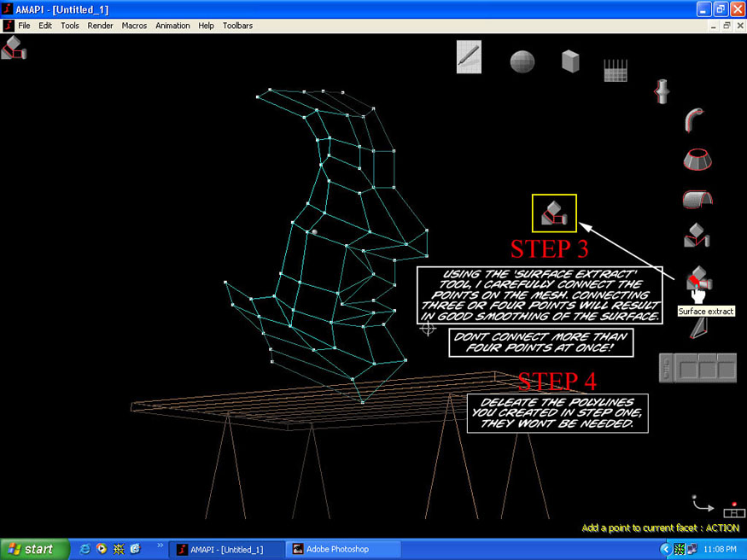747x560 pixels.
Task: Click the pencil drawing tool icon
Action: pyautogui.click(x=469, y=57)
